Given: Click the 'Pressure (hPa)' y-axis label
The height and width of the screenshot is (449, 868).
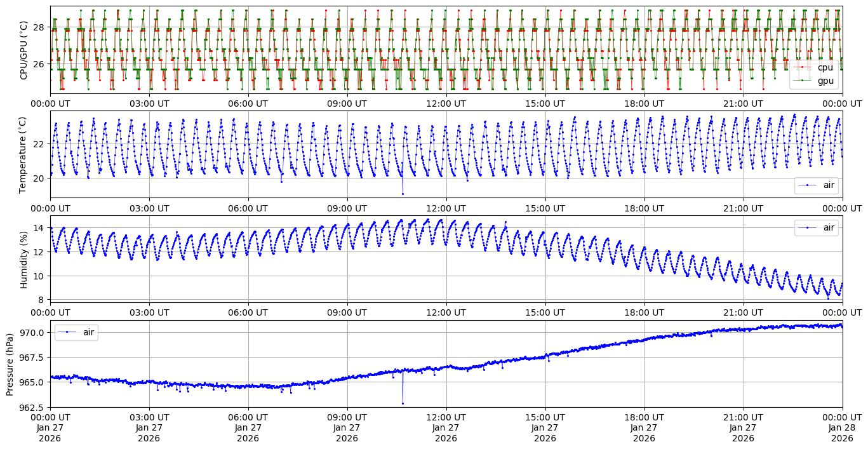Looking at the screenshot, I should [10, 364].
